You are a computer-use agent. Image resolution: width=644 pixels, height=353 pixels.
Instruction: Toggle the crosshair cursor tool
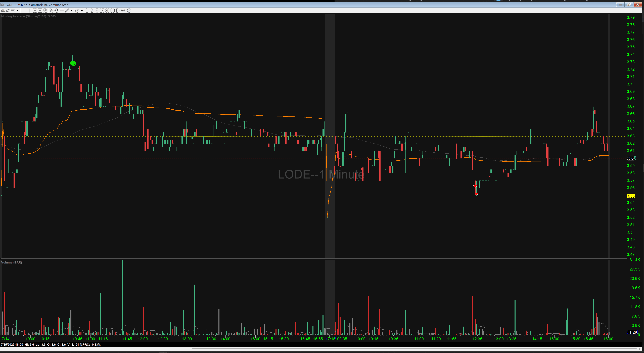62,11
